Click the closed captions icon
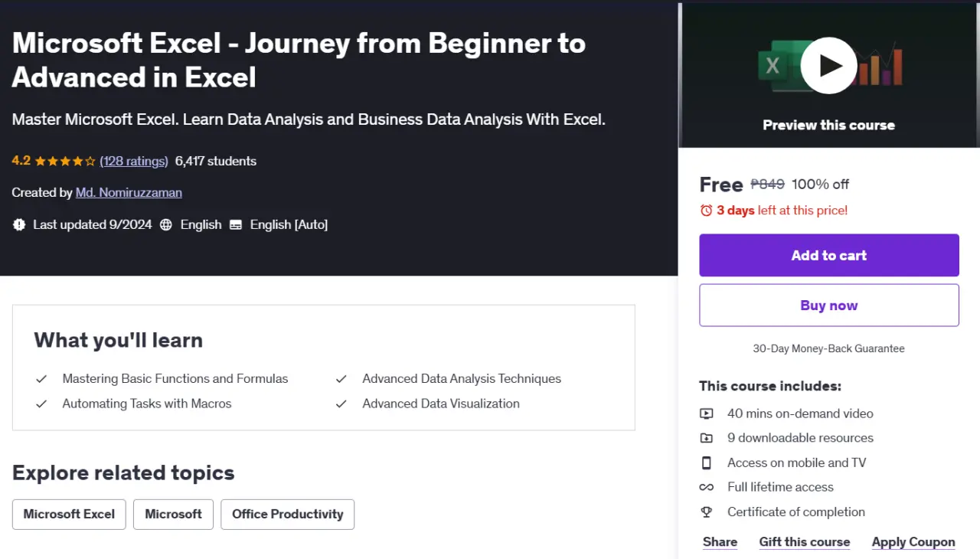The image size is (980, 559). tap(236, 224)
